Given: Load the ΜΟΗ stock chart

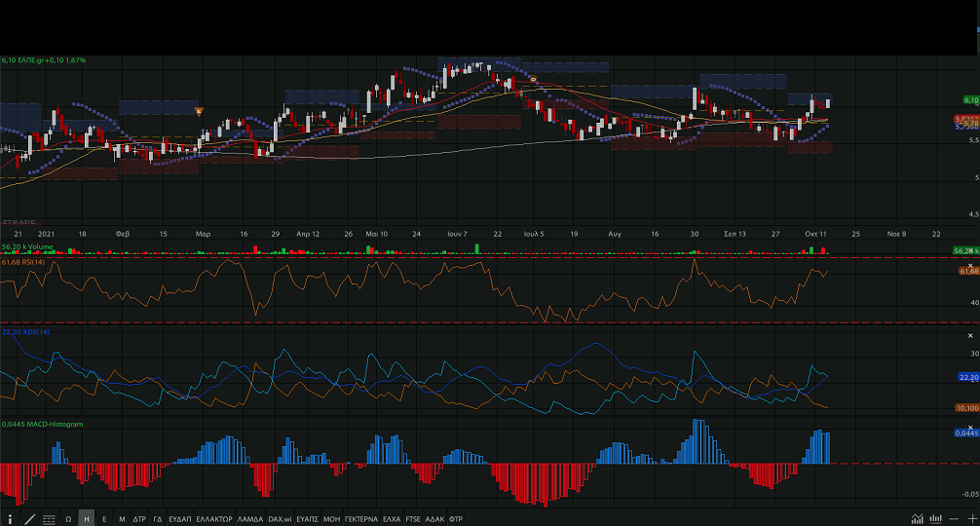Looking at the screenshot, I should [332, 519].
